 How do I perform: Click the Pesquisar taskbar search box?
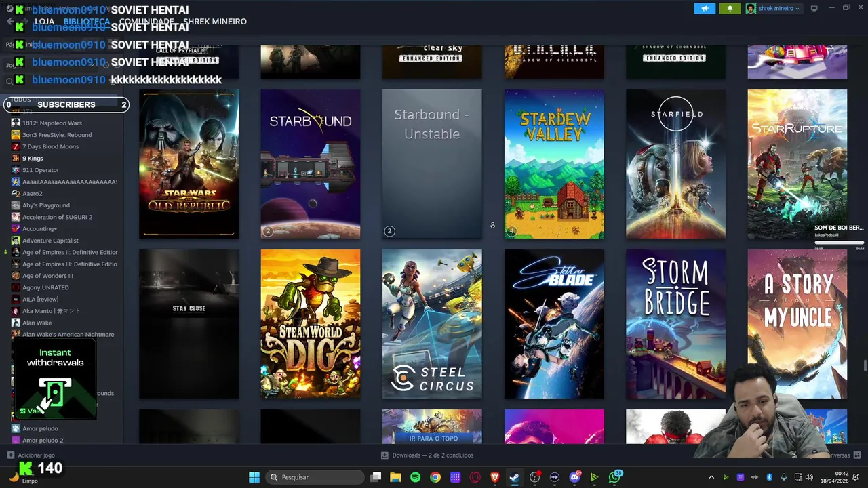(x=315, y=477)
